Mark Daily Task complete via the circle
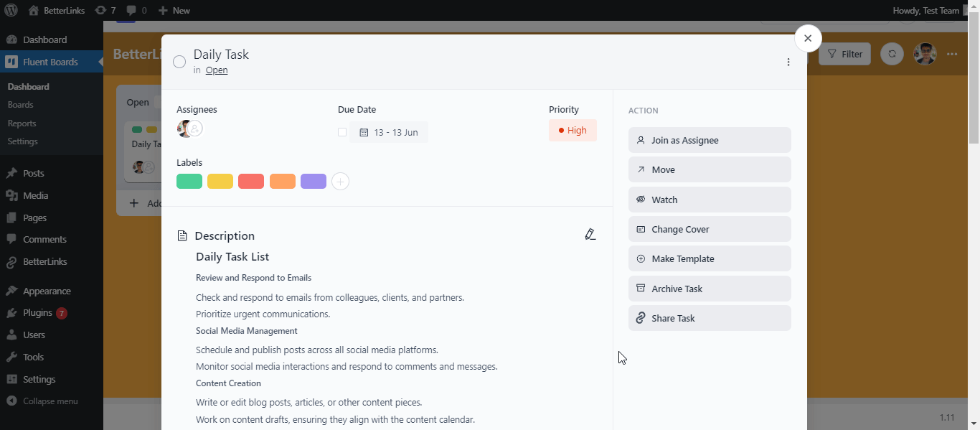Screen dimensions: 980x430 click(179, 62)
